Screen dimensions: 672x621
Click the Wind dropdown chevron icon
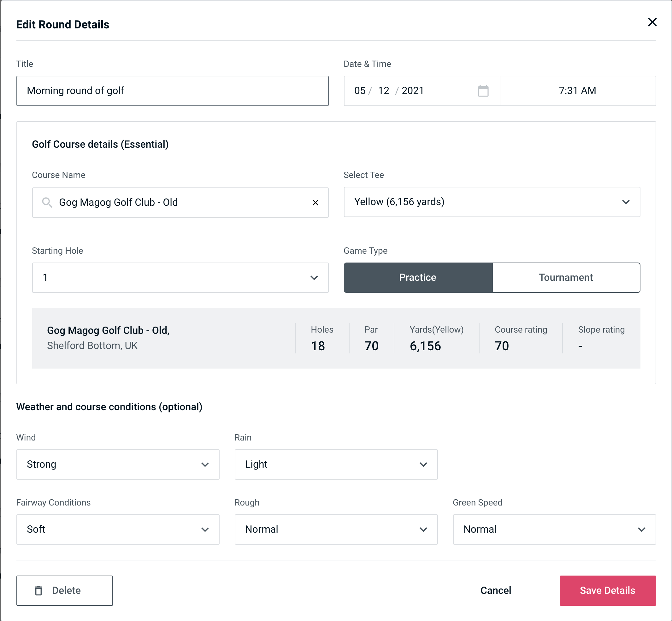point(205,464)
